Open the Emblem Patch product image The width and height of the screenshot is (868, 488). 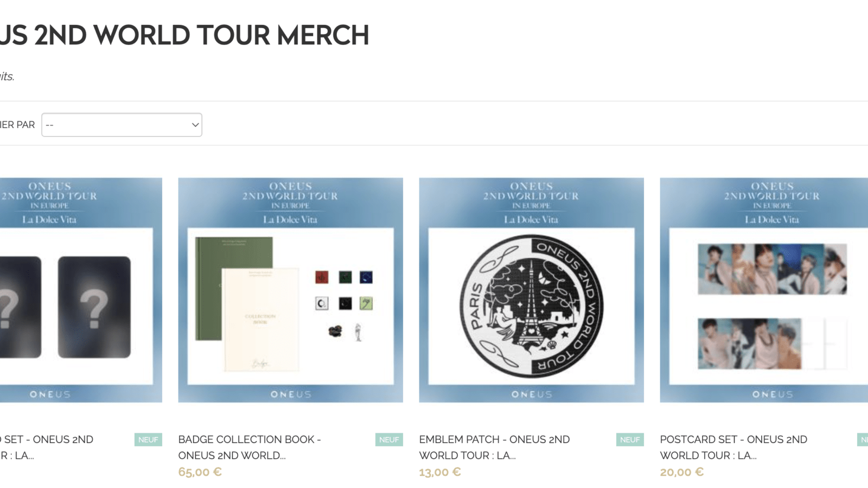click(531, 290)
